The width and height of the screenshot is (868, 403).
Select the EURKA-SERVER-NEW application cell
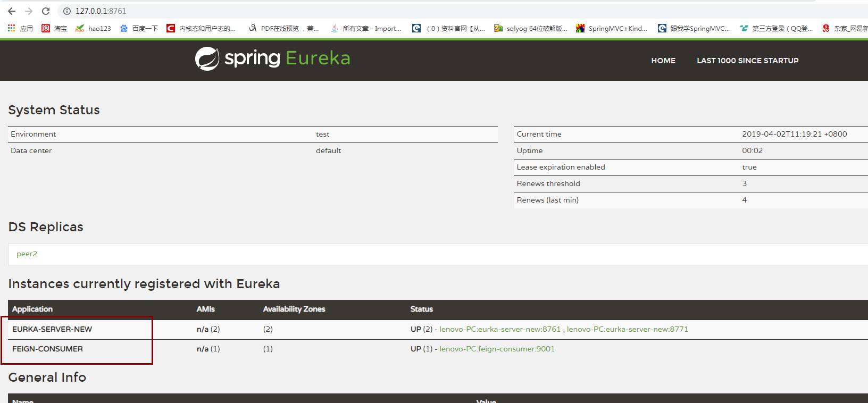click(52, 329)
